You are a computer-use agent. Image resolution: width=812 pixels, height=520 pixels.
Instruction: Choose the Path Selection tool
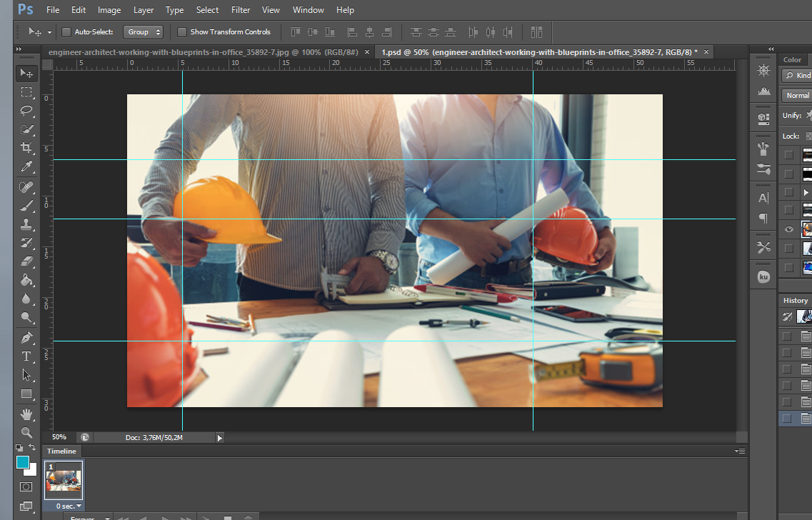click(26, 375)
